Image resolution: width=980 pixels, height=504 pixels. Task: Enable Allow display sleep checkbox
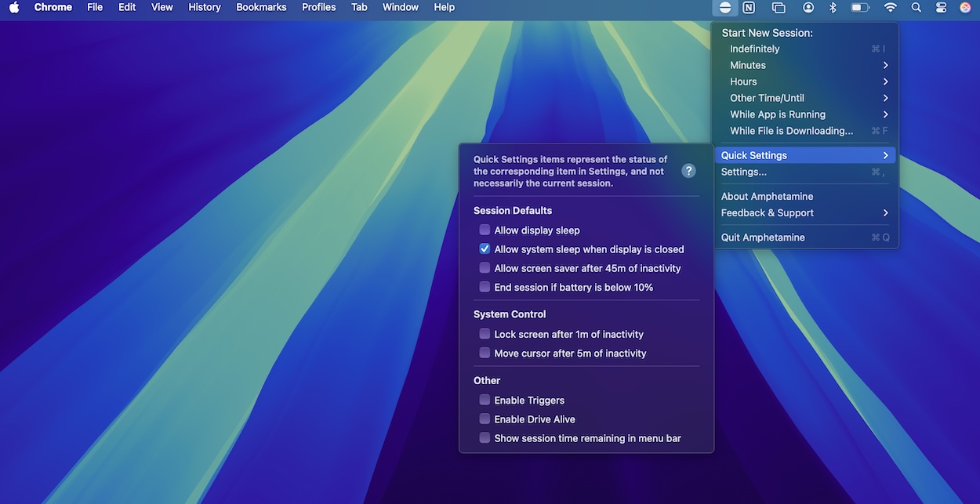pyautogui.click(x=485, y=230)
